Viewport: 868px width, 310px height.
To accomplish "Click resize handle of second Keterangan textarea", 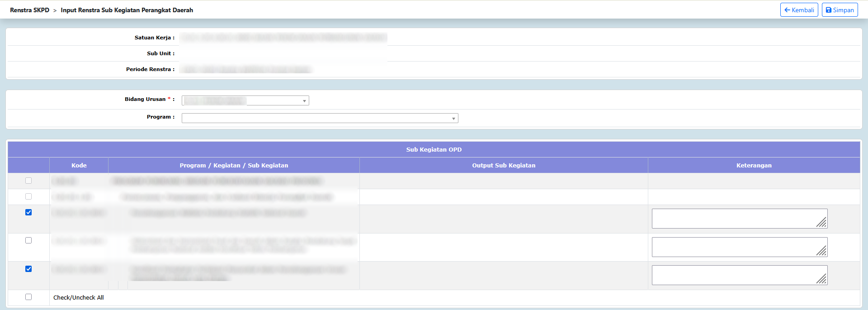I will click(822, 251).
